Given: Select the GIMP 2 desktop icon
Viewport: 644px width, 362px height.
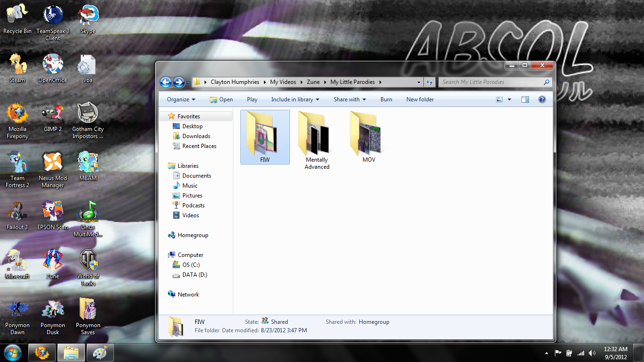Looking at the screenshot, I should [53, 117].
